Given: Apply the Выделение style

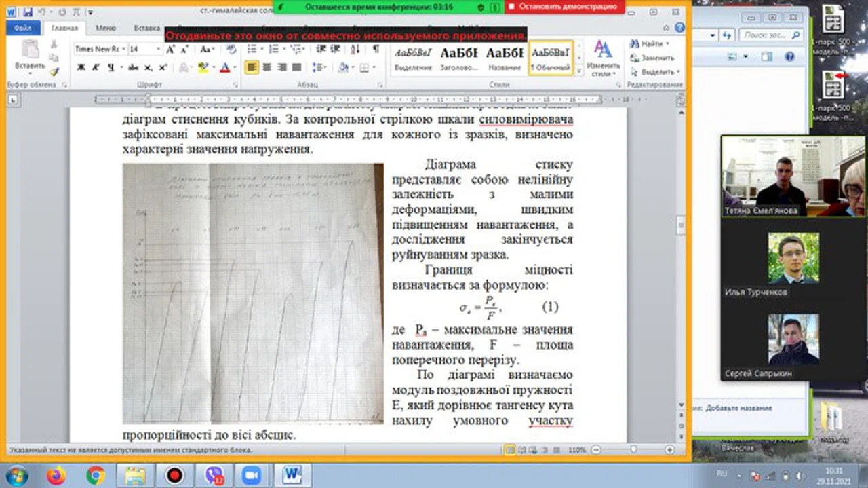Looking at the screenshot, I should click(x=413, y=58).
